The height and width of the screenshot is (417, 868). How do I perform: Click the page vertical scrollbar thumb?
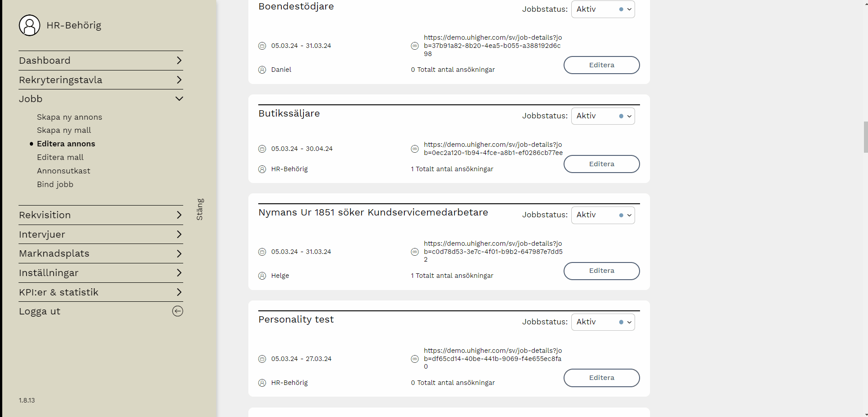click(x=865, y=137)
